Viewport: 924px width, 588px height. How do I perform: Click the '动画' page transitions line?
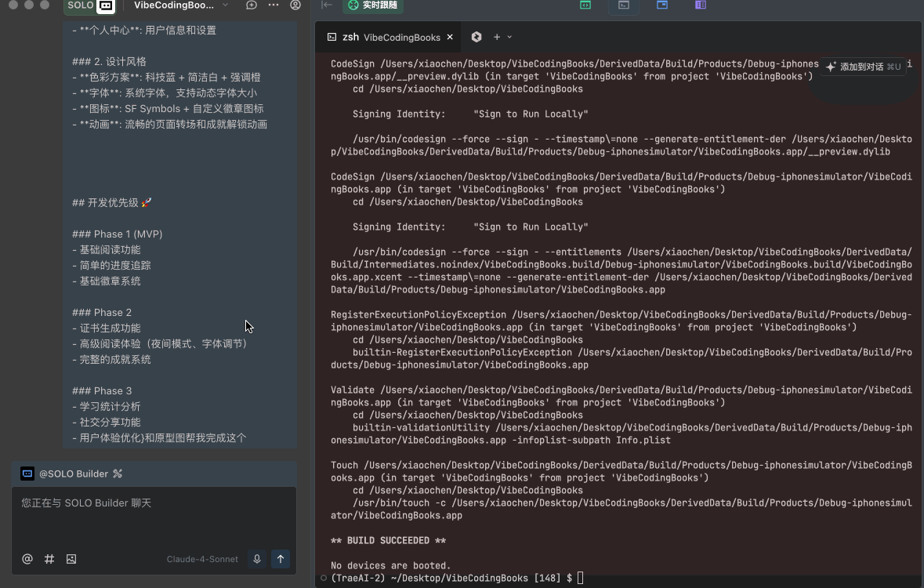[x=170, y=125]
